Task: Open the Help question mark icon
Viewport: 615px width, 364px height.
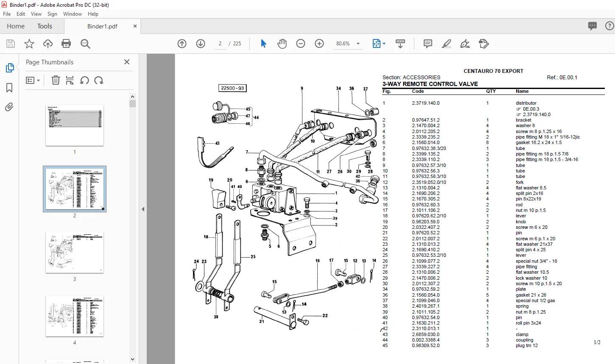Action: pyautogui.click(x=609, y=26)
